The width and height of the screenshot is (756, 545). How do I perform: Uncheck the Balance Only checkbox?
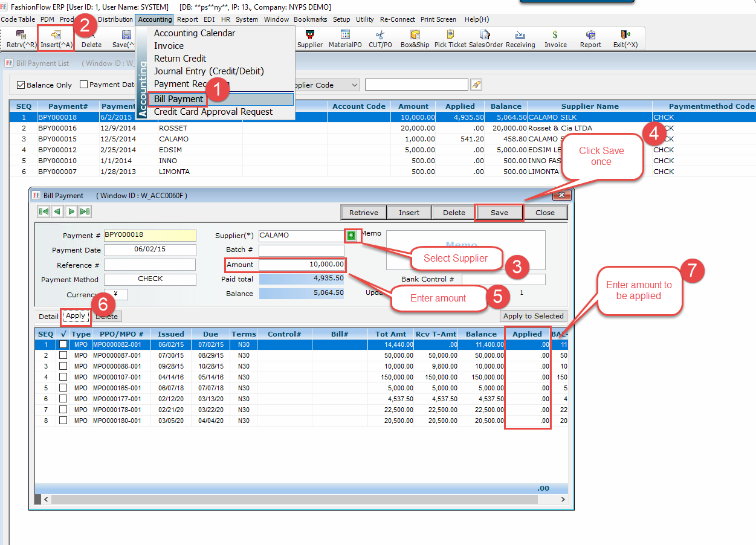[21, 85]
